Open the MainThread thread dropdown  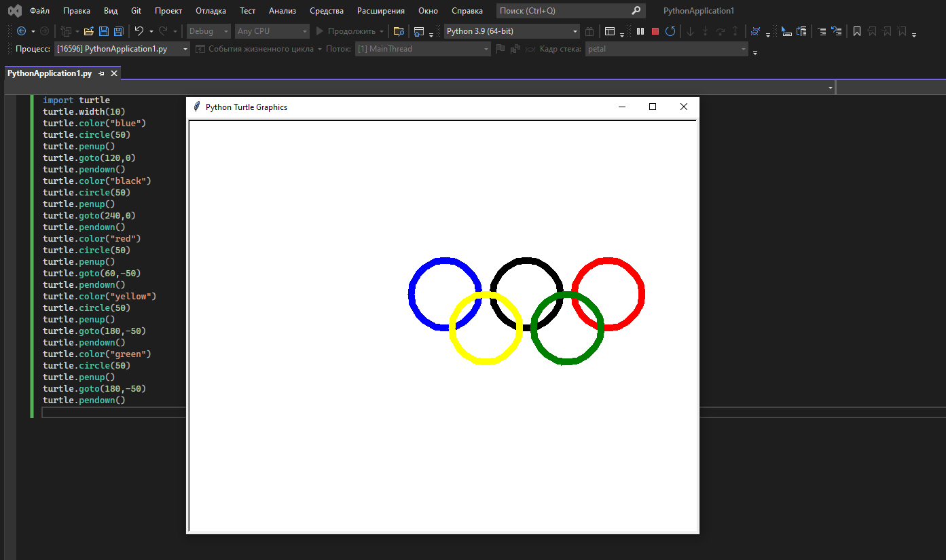click(422, 49)
